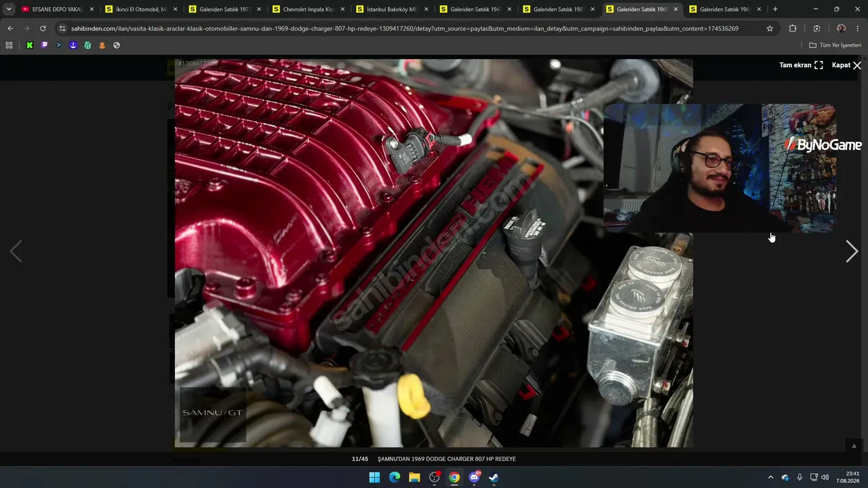This screenshot has width=868, height=488.
Task: Open the Chrome three-dot menu
Action: click(858, 28)
